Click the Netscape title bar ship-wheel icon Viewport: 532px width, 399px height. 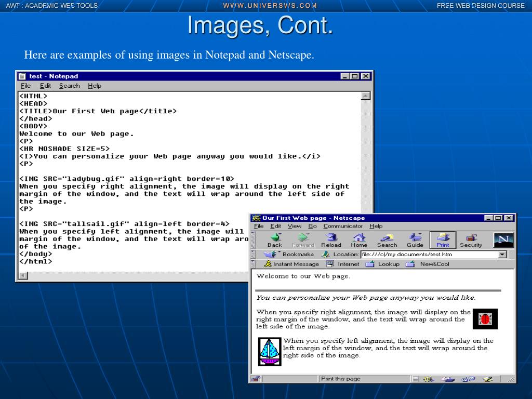[x=256, y=218]
